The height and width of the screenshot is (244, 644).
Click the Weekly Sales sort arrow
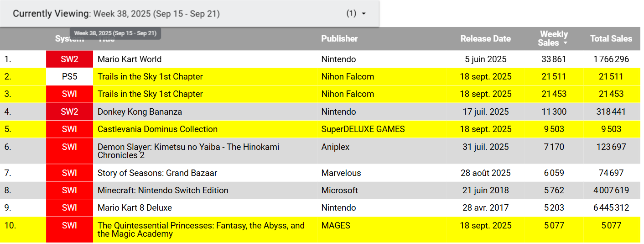tap(566, 43)
